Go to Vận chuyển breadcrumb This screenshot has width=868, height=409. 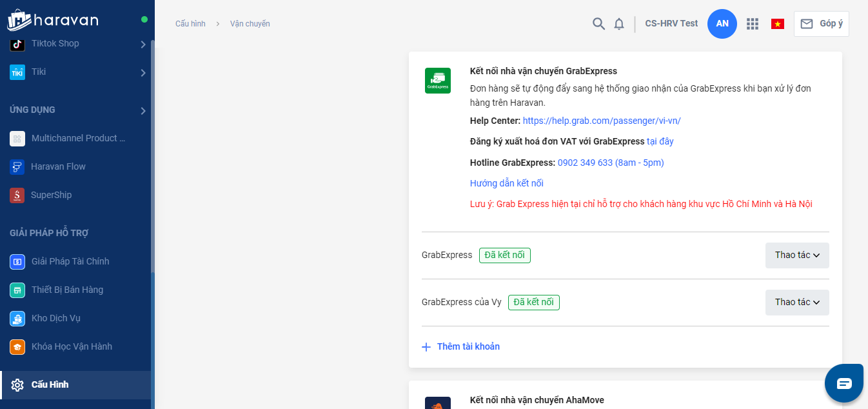click(x=250, y=24)
